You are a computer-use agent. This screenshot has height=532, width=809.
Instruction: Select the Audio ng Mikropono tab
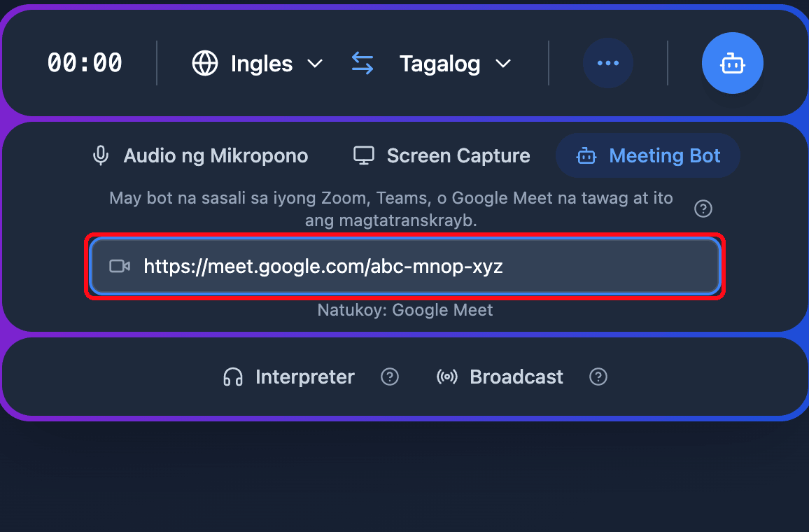pos(199,155)
